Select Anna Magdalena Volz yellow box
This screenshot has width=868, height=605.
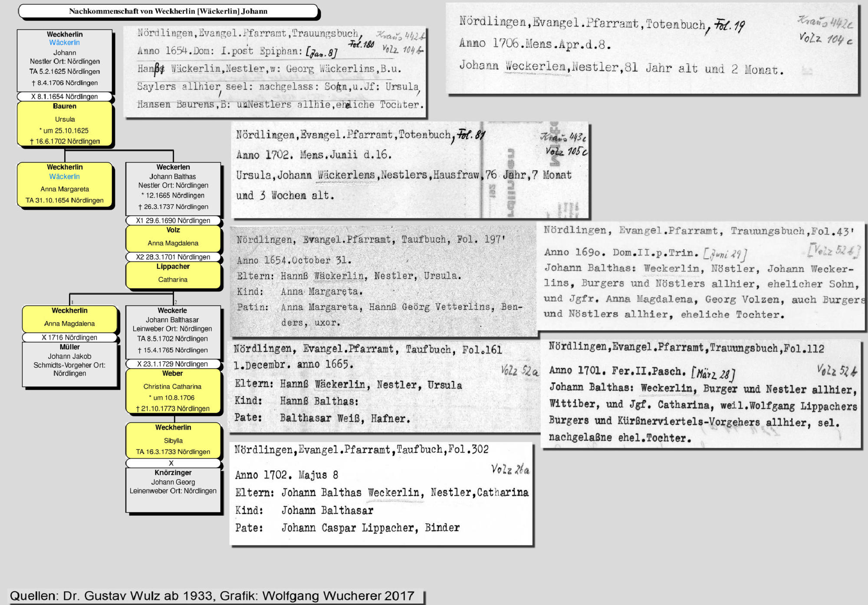(173, 238)
